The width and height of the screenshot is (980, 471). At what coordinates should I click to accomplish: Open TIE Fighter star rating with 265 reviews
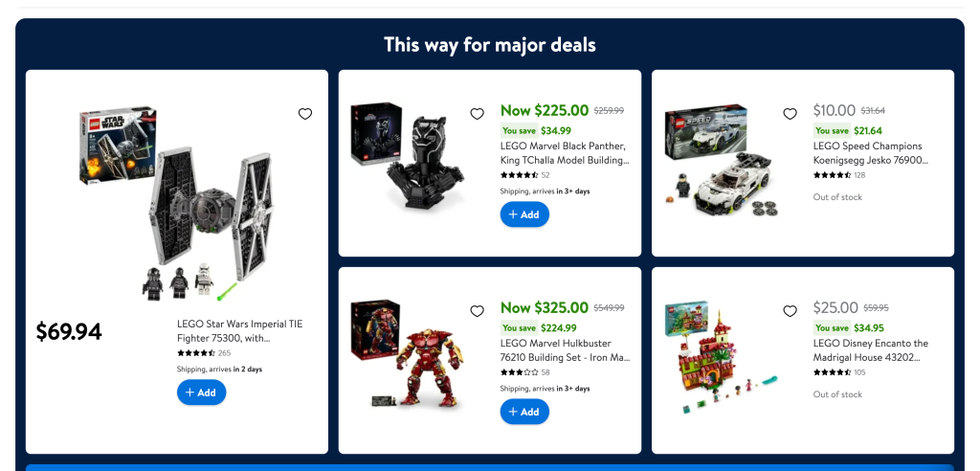click(203, 353)
